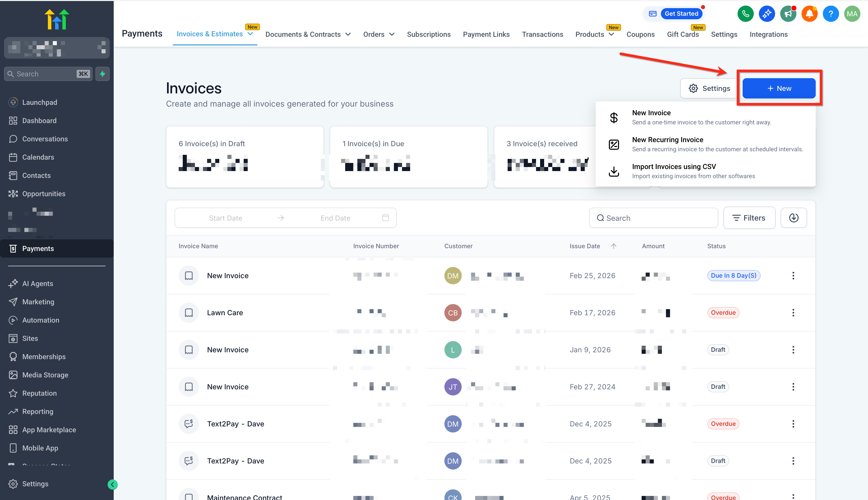Click the Start Date field
The height and width of the screenshot is (500, 868).
tap(225, 218)
